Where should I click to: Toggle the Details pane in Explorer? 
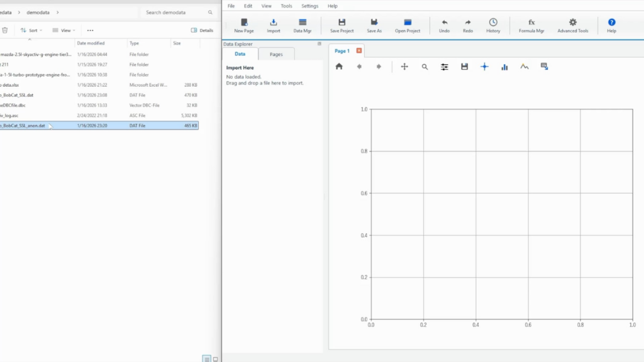point(202,30)
